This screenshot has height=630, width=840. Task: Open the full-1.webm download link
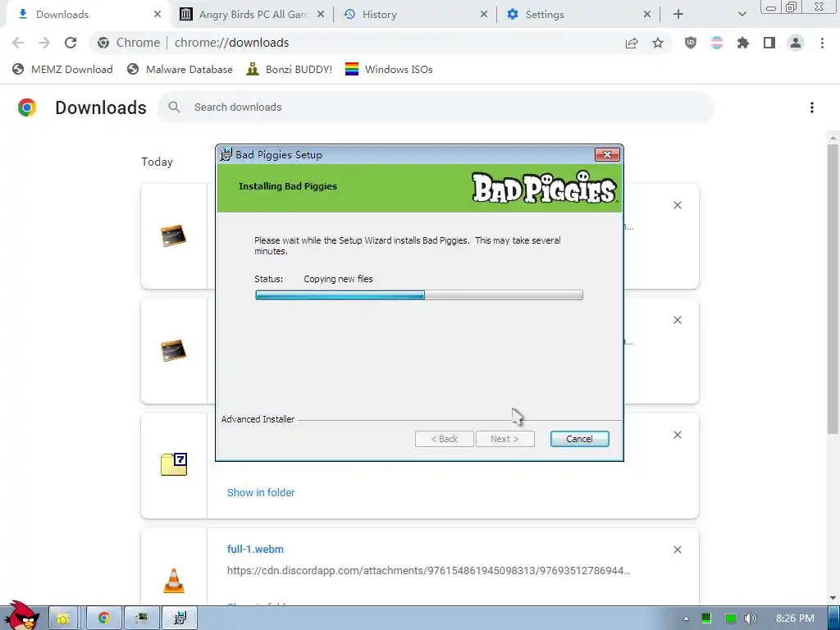[256, 549]
